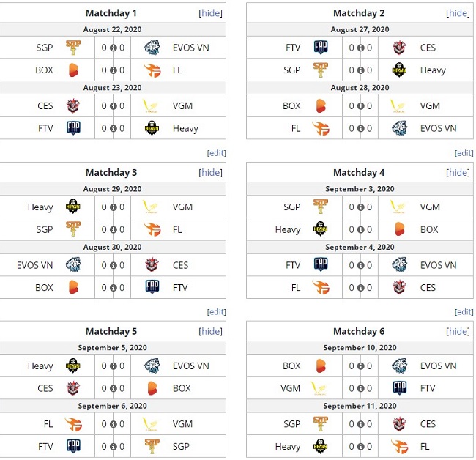Click the CES team logo in Matchday 2

400,48
